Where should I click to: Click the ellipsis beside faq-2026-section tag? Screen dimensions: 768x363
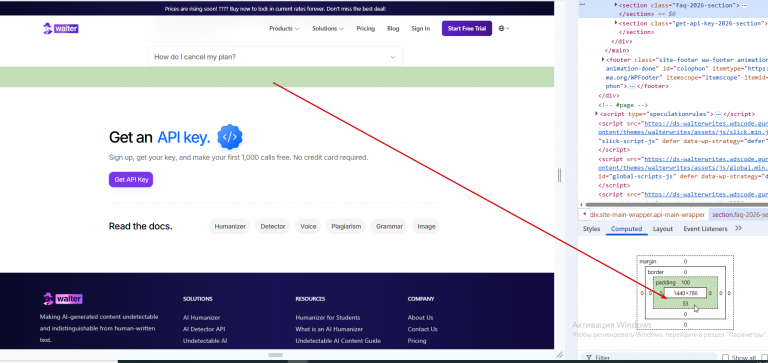coord(744,5)
